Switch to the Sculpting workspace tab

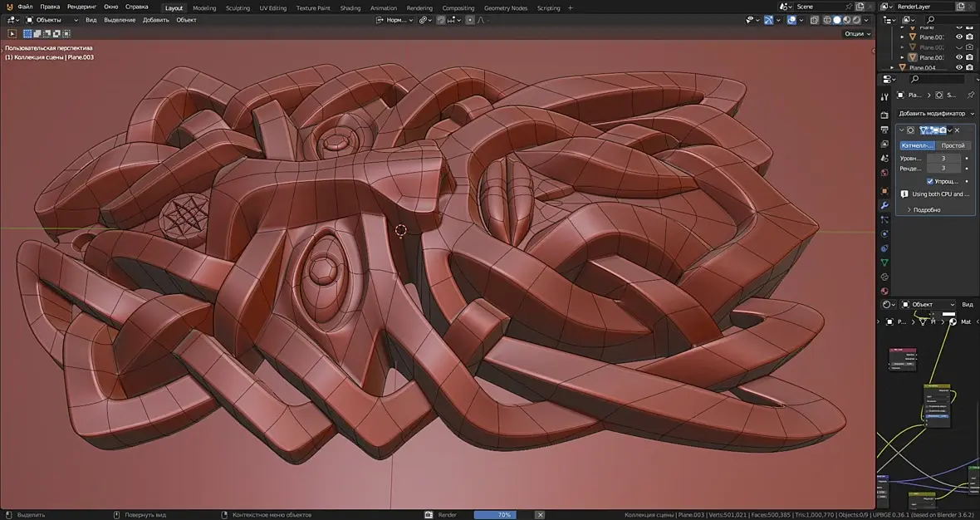point(238,7)
